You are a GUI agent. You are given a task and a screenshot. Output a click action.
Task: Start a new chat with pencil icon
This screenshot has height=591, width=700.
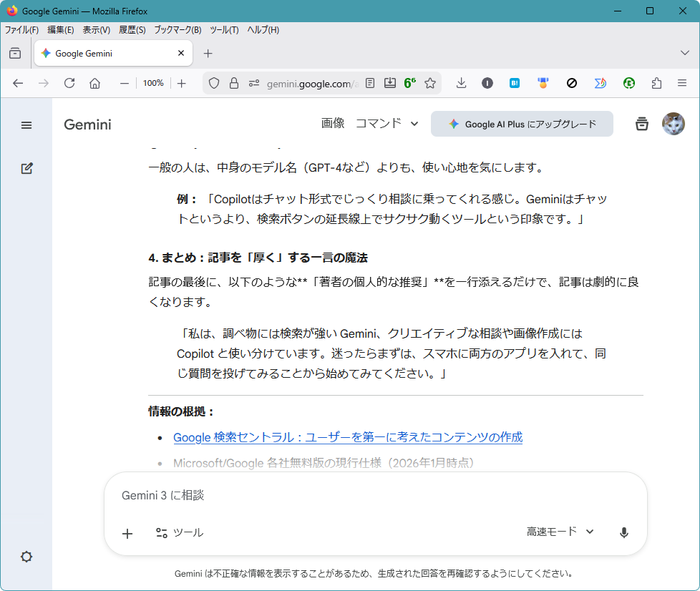click(26, 168)
